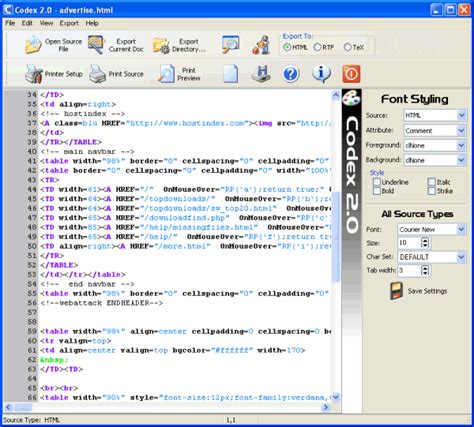The width and height of the screenshot is (474, 427).
Task: Click code line 56 webattack ENDHEADER comment
Action: 101,303
